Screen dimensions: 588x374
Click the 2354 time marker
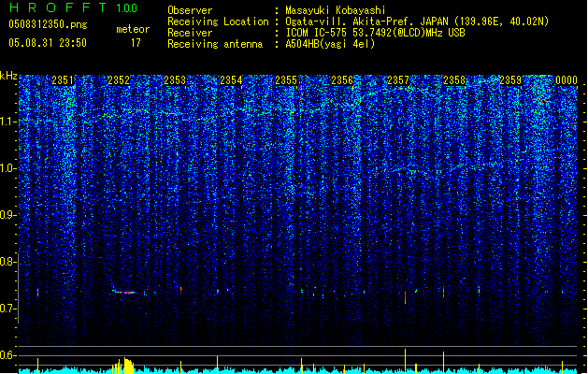pos(231,80)
